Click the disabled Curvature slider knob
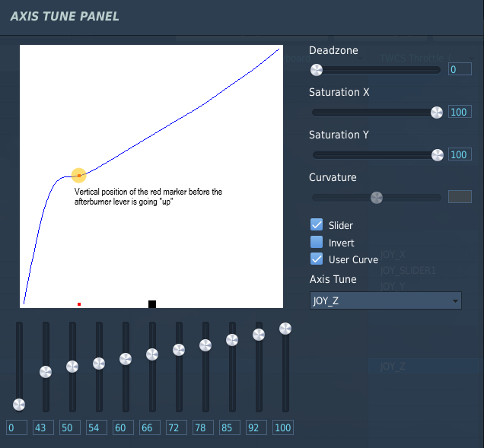484x448 pixels. point(377,198)
